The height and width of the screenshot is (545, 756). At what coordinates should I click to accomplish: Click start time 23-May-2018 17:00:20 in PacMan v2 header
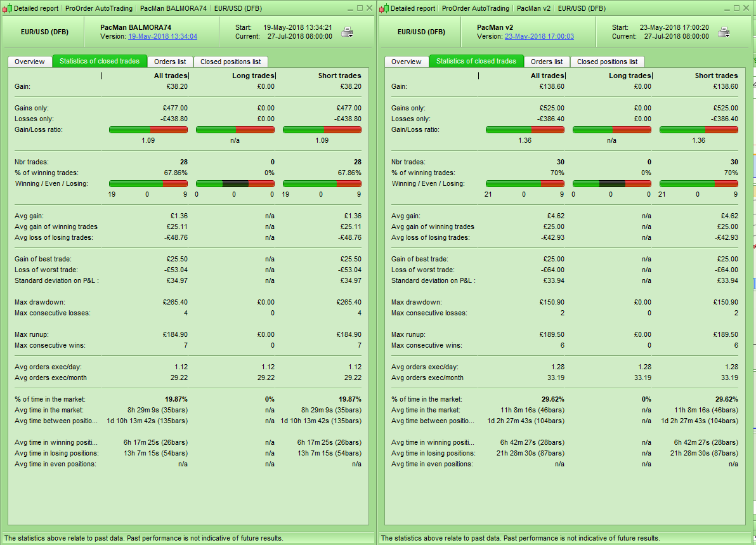(x=675, y=27)
